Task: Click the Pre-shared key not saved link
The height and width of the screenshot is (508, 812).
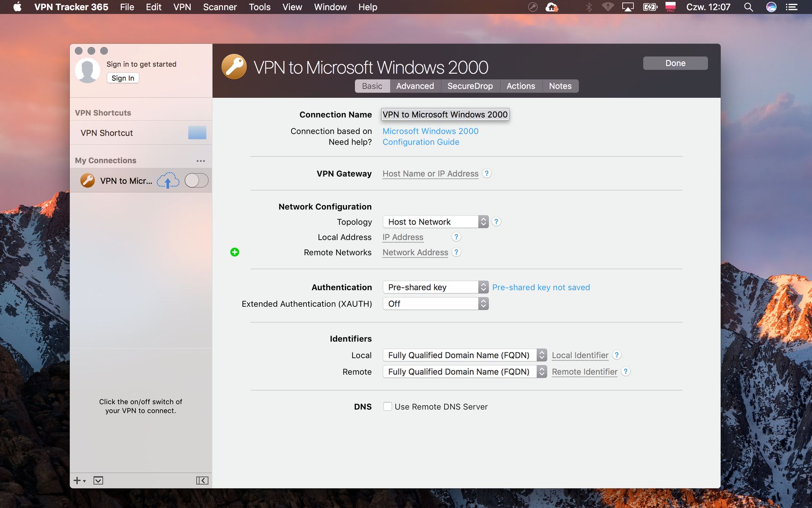Action: click(x=541, y=287)
